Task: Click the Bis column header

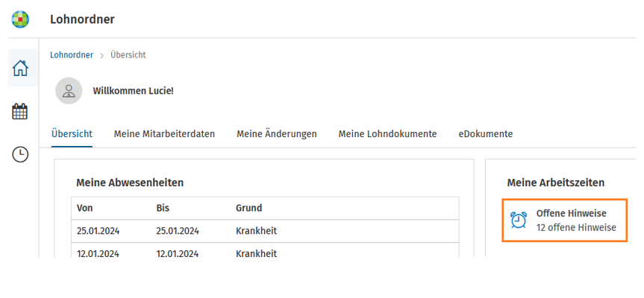Action: (163, 209)
